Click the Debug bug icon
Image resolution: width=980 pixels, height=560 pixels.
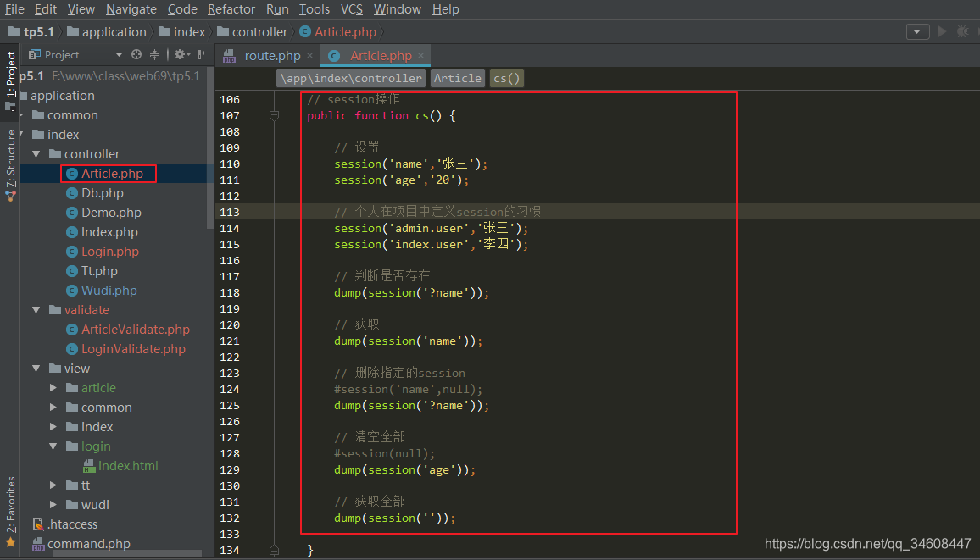click(x=962, y=32)
